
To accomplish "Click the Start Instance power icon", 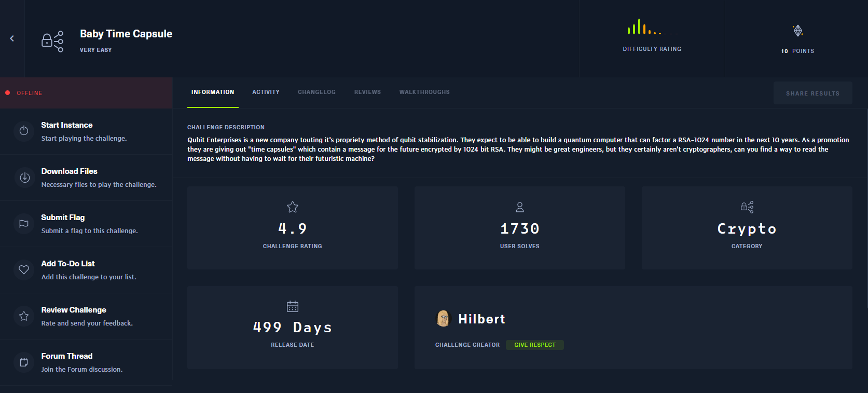I will tap(24, 131).
